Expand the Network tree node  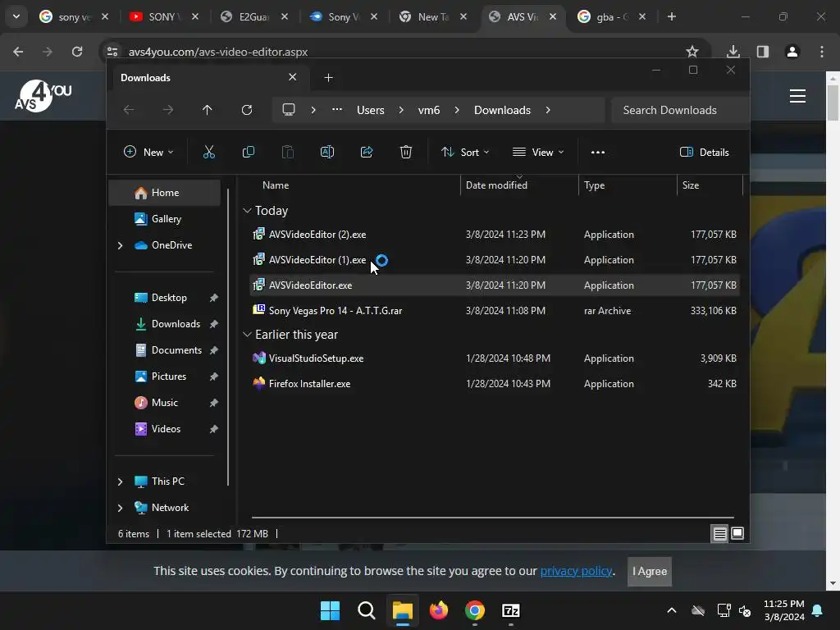120,508
